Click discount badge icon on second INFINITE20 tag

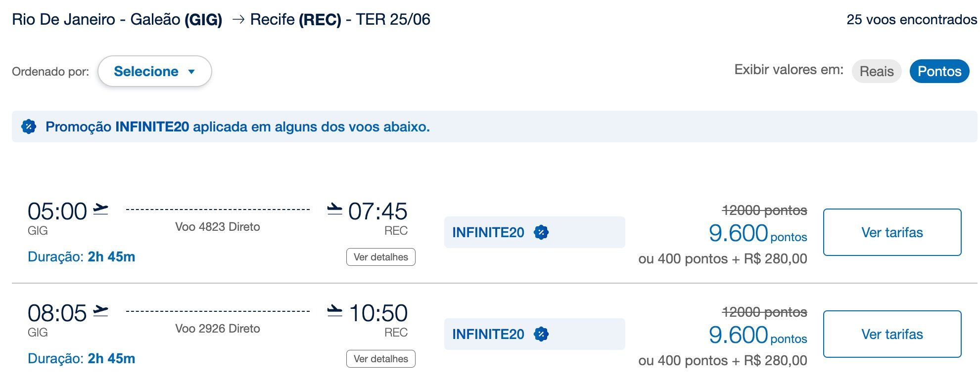pos(541,334)
